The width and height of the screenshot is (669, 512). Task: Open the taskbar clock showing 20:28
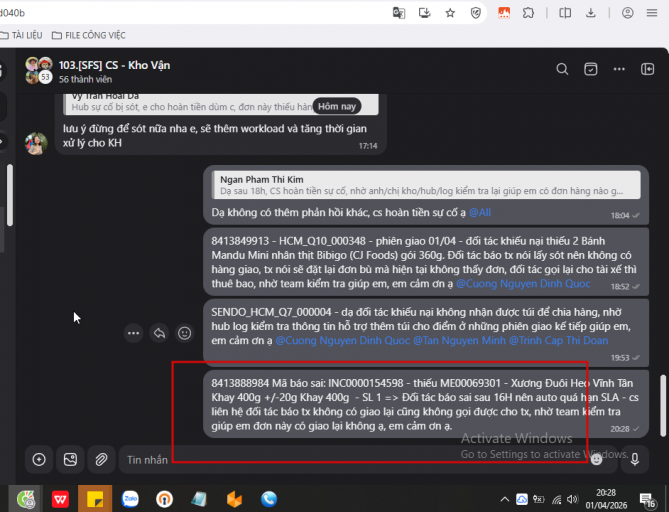[606, 499]
